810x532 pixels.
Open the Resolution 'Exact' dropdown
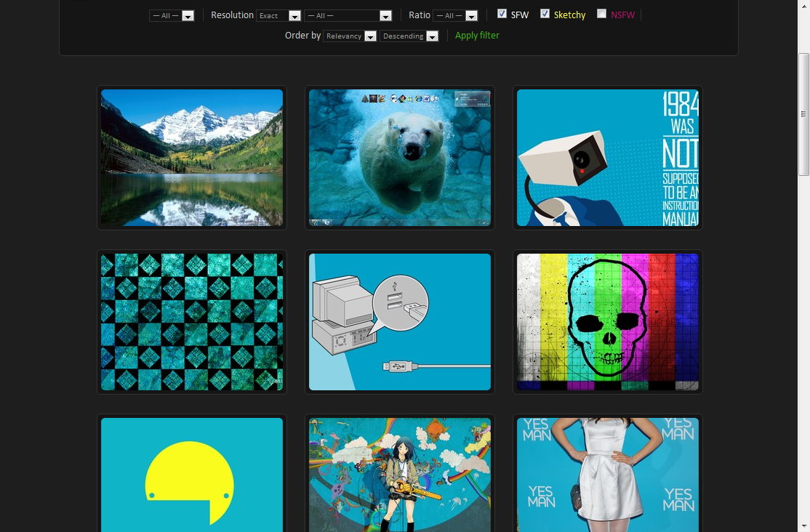click(278, 16)
